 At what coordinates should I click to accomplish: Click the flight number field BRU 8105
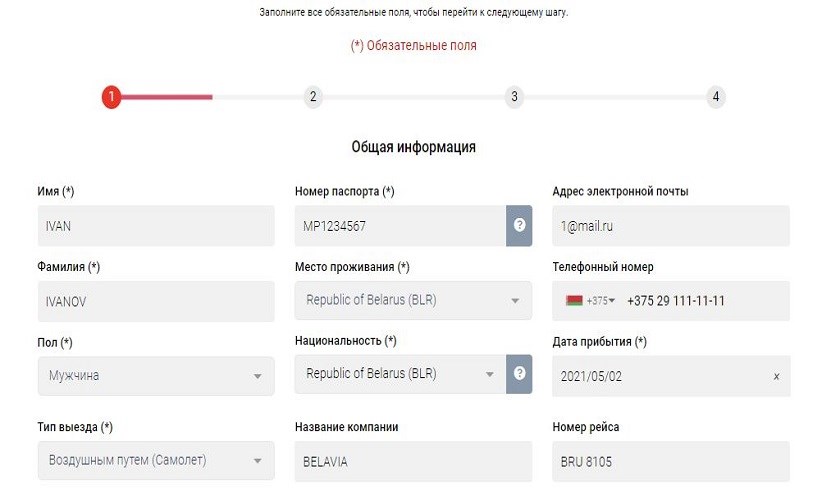(670, 461)
